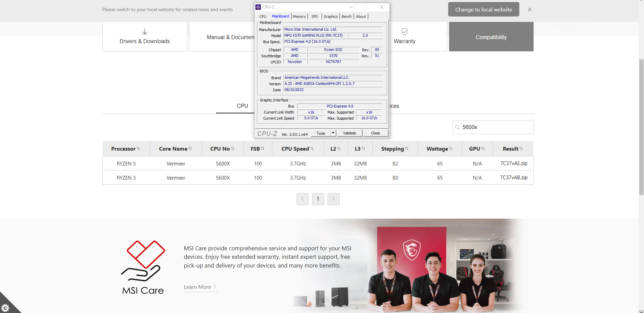Click the Learn More chevron arrow
The image size is (644, 313).
(x=215, y=287)
